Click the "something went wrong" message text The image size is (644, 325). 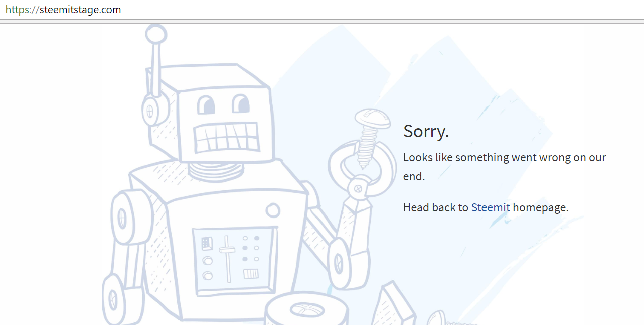[505, 167]
